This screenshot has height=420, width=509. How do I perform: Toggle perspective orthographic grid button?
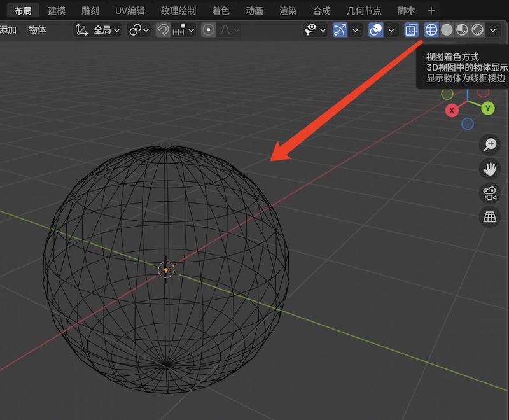click(x=490, y=217)
